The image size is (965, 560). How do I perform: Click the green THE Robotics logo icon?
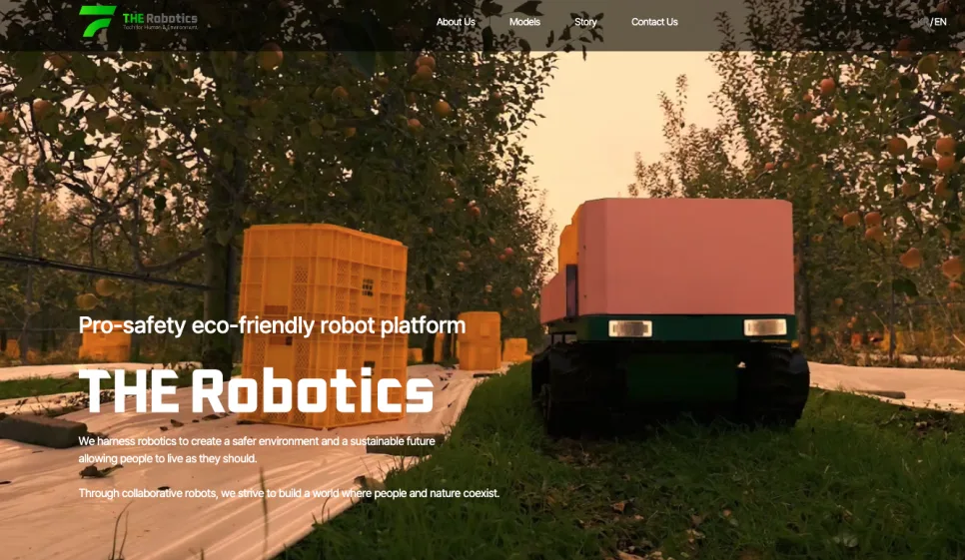(97, 21)
